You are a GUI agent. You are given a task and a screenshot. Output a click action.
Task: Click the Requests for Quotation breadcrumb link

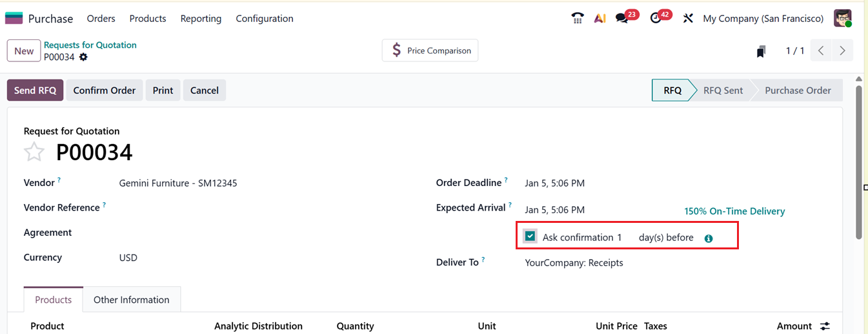90,45
